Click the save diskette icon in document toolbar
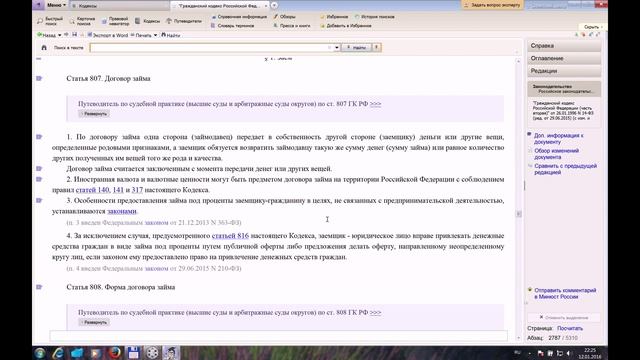 74,35
